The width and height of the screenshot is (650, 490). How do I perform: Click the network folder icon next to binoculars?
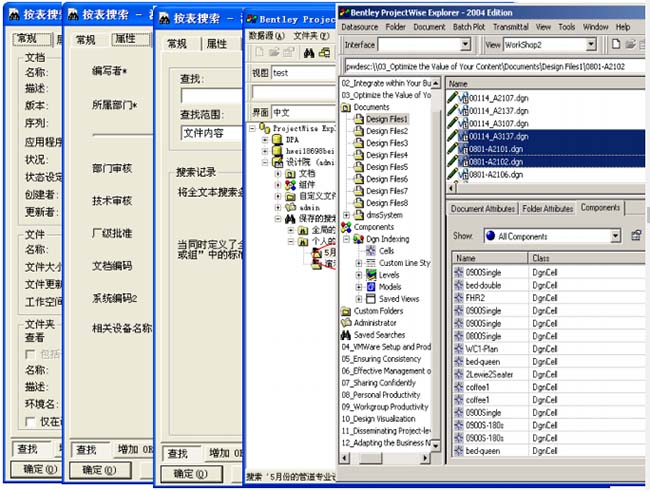[325, 53]
